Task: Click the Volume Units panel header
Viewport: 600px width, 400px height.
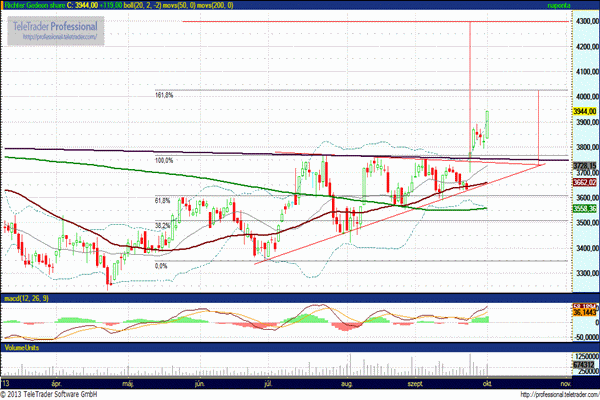Action: 22,348
